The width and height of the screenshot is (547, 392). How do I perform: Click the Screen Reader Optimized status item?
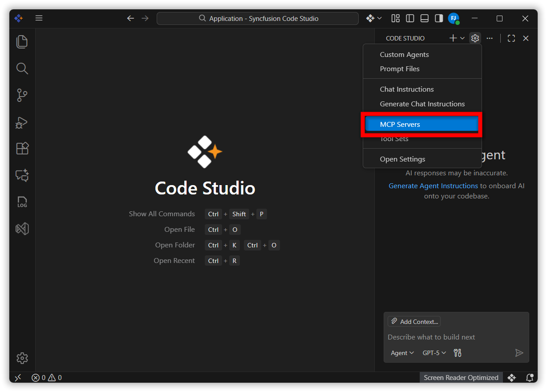click(461, 378)
